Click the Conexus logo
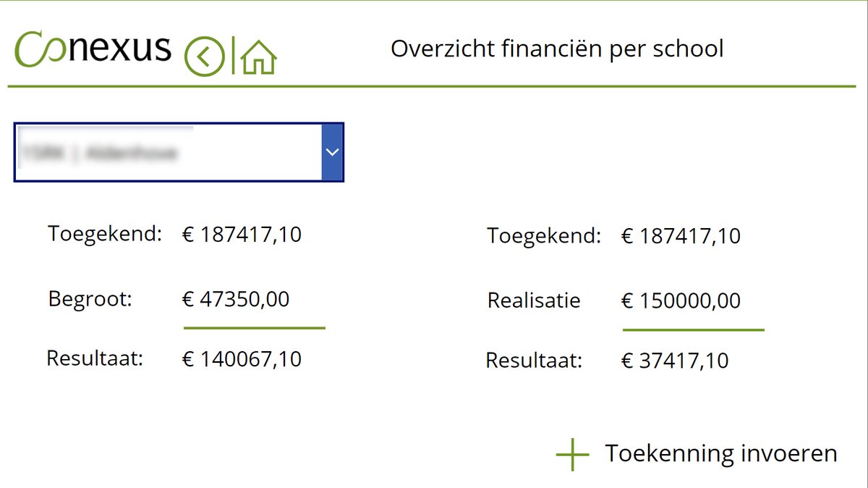This screenshot has height=488, width=868. [x=93, y=48]
